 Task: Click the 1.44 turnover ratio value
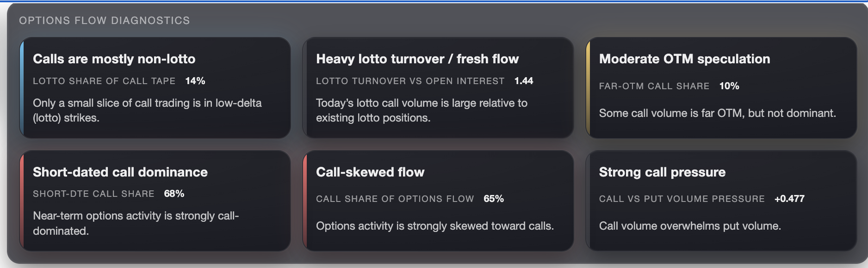[524, 80]
